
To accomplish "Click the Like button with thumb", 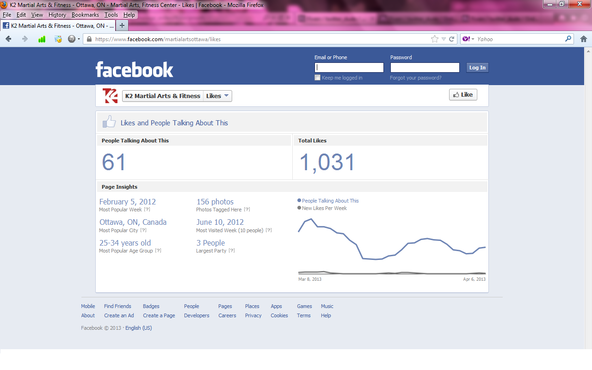I will pyautogui.click(x=463, y=95).
